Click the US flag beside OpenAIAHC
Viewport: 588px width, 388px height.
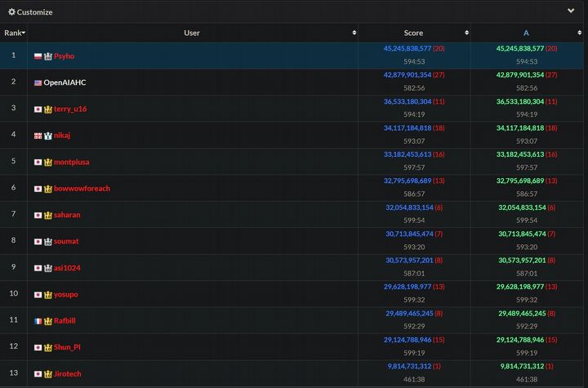(x=38, y=83)
